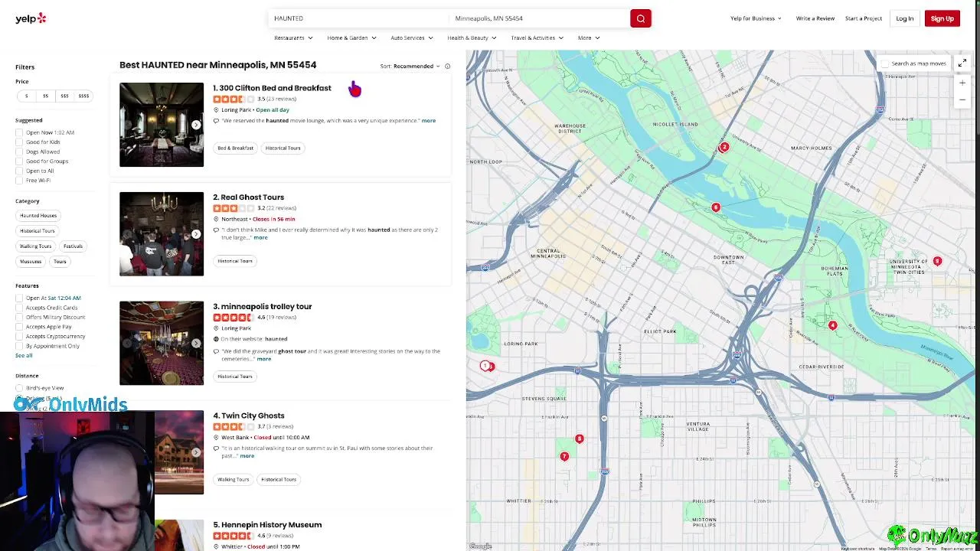
Task: Click See all features link
Action: coord(24,356)
